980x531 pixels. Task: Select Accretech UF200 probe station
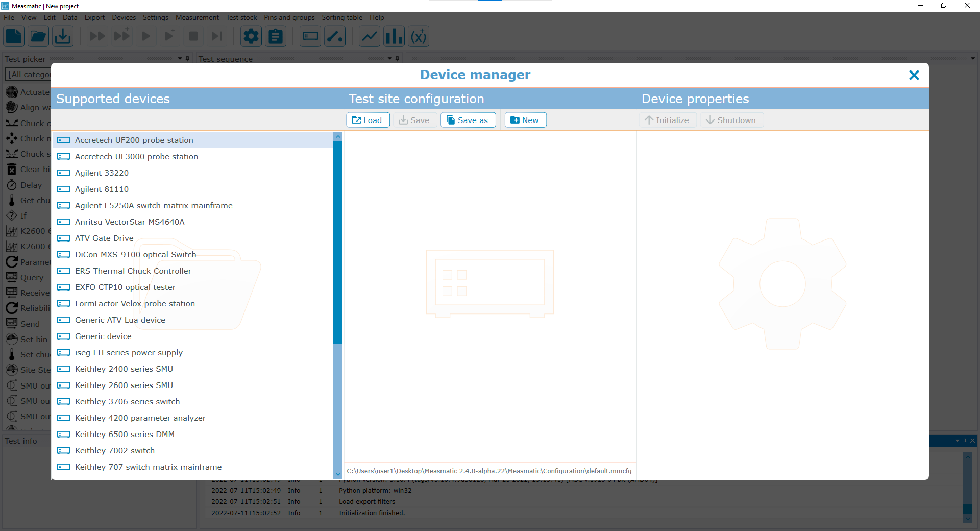[192, 140]
